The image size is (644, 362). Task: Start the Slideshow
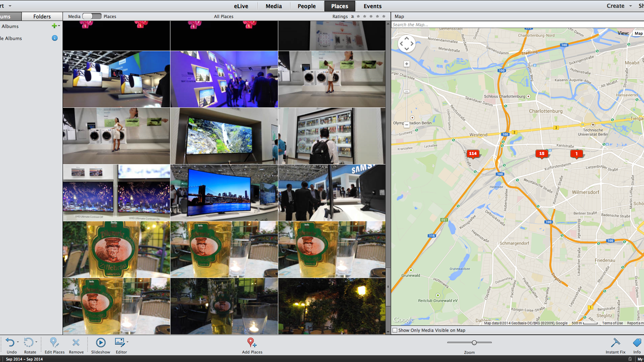point(100,342)
